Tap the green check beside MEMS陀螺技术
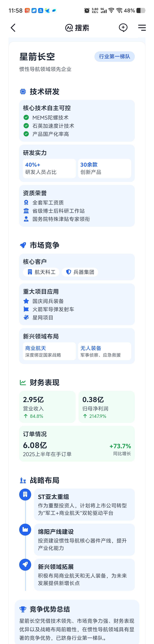 coord(26,117)
